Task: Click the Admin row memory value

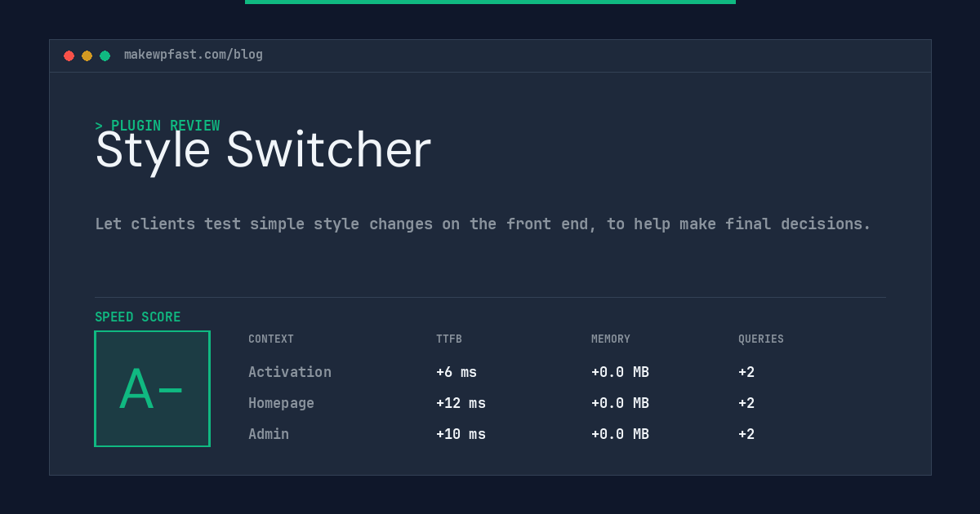Action: (x=620, y=434)
